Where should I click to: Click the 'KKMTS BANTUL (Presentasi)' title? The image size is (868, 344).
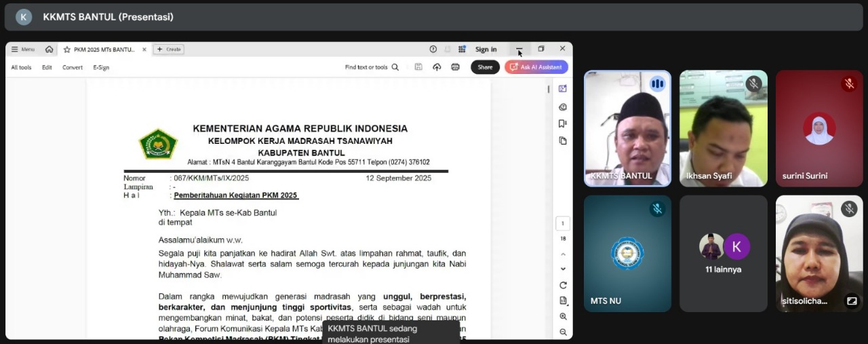point(108,17)
